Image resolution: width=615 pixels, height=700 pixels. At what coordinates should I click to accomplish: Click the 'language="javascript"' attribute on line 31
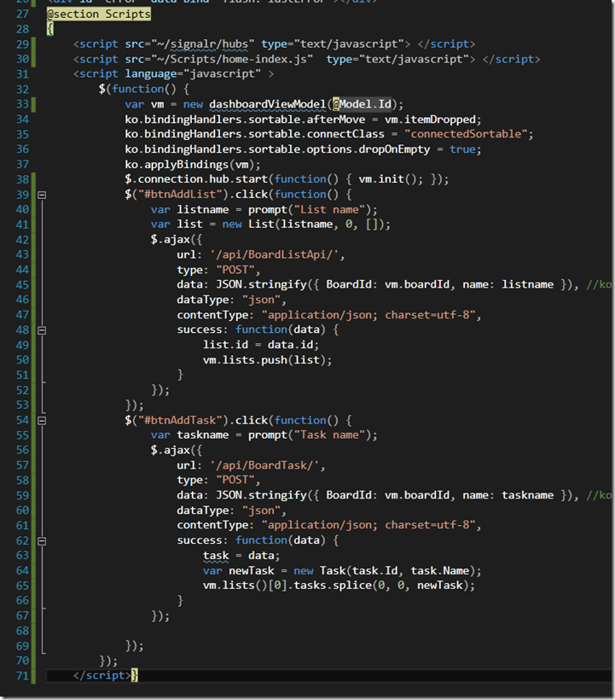[x=193, y=74]
